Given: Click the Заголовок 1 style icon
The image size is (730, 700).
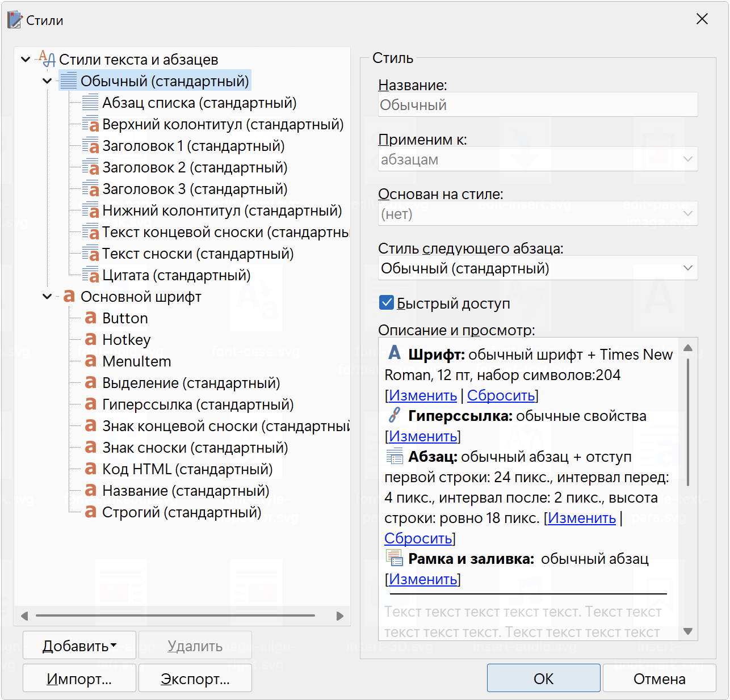Looking at the screenshot, I should click(x=90, y=146).
